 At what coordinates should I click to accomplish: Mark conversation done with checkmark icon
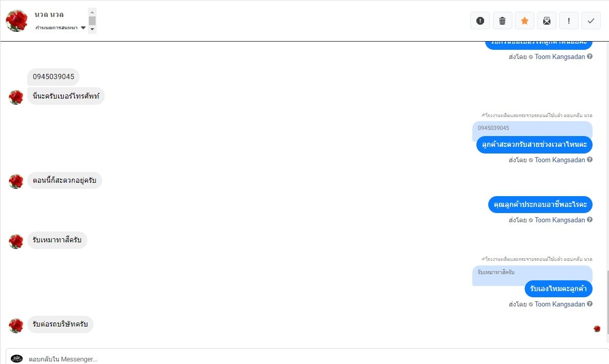pyautogui.click(x=590, y=21)
